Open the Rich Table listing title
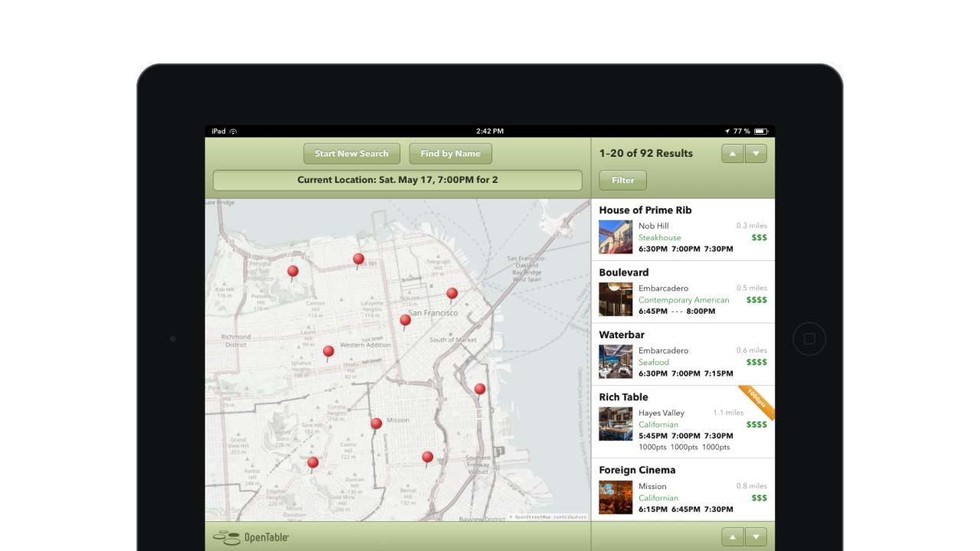This screenshot has width=980, height=551. (623, 397)
